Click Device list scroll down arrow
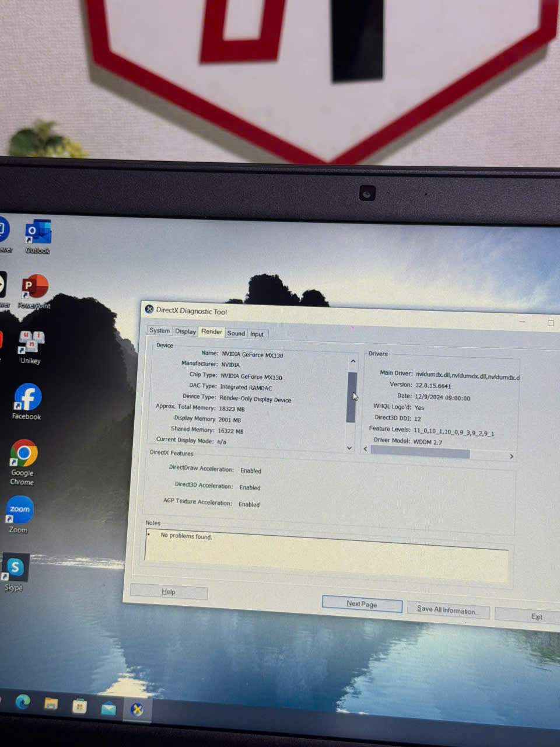The width and height of the screenshot is (560, 747). [349, 448]
